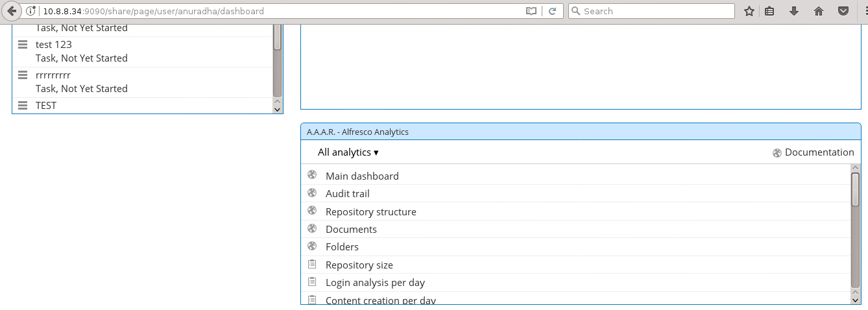Viewport: 868px width, 310px height.
Task: Show bookmarks list icon in toolbar
Action: point(769,11)
